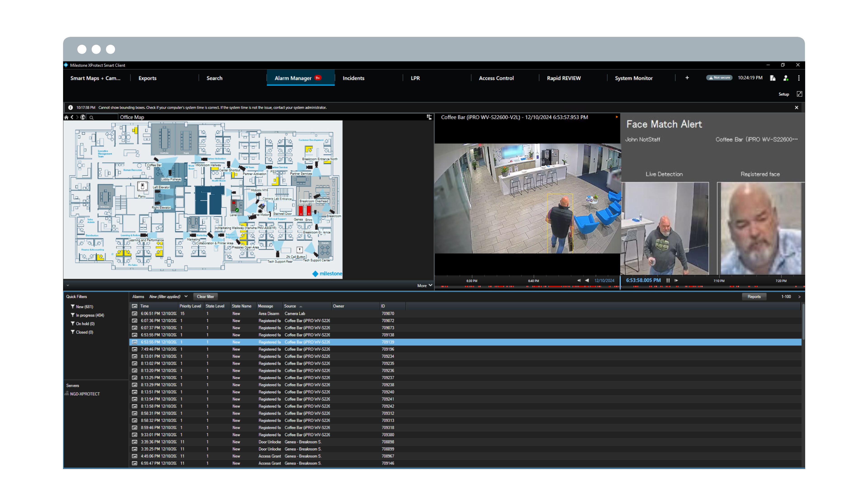Select the In progress (404) quick filter
Image resolution: width=868 pixels, height=488 pixels.
[90, 315]
